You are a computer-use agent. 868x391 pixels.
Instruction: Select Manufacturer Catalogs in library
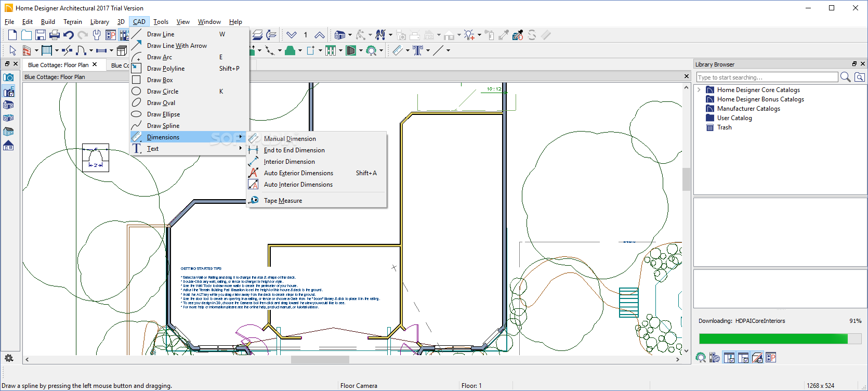click(748, 109)
